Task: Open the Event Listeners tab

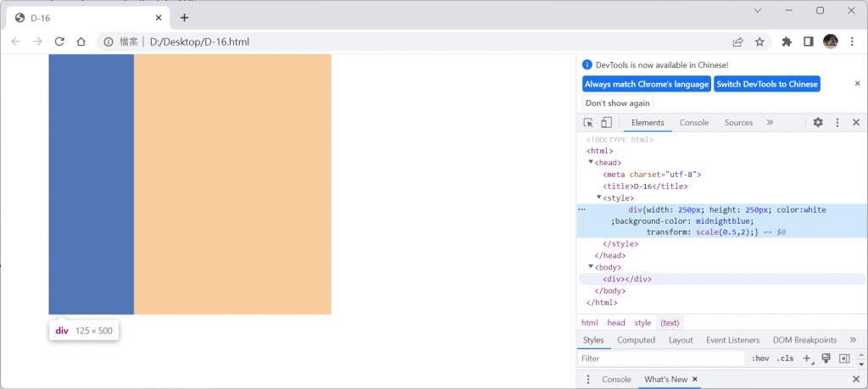Action: coord(733,341)
